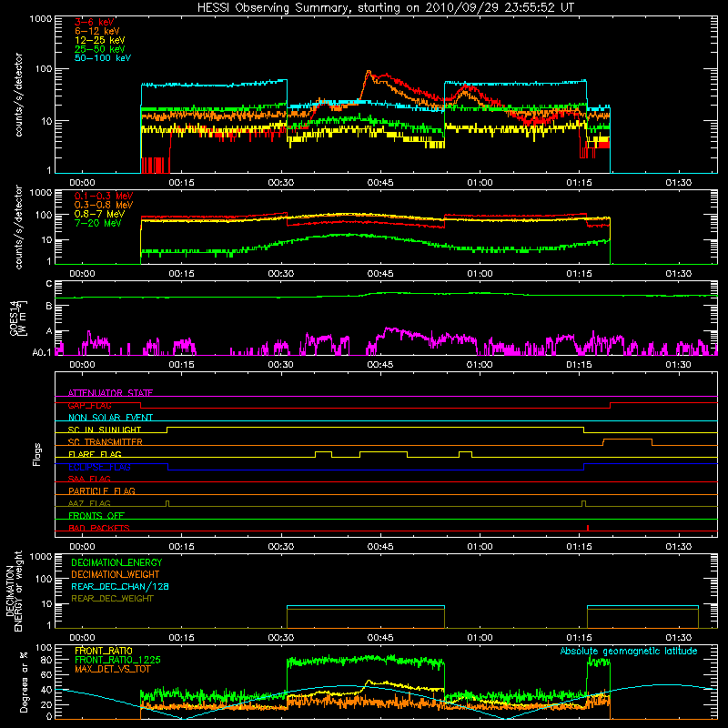Image resolution: width=728 pixels, height=728 pixels.
Task: Click the Absolute geomagnetic latitude label
Action: 629,651
